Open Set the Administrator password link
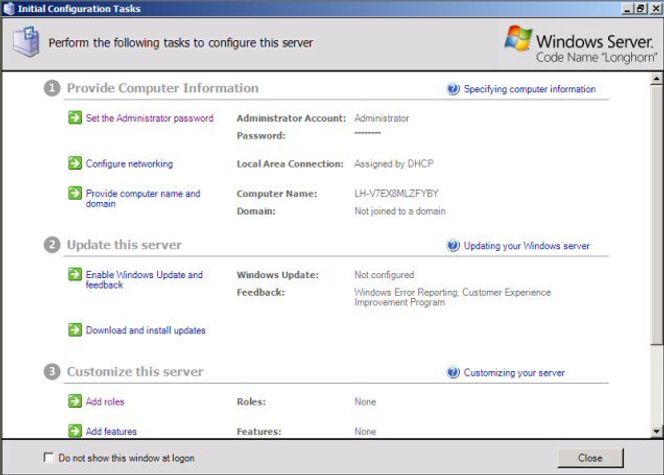Image resolution: width=664 pixels, height=475 pixels. pos(149,118)
